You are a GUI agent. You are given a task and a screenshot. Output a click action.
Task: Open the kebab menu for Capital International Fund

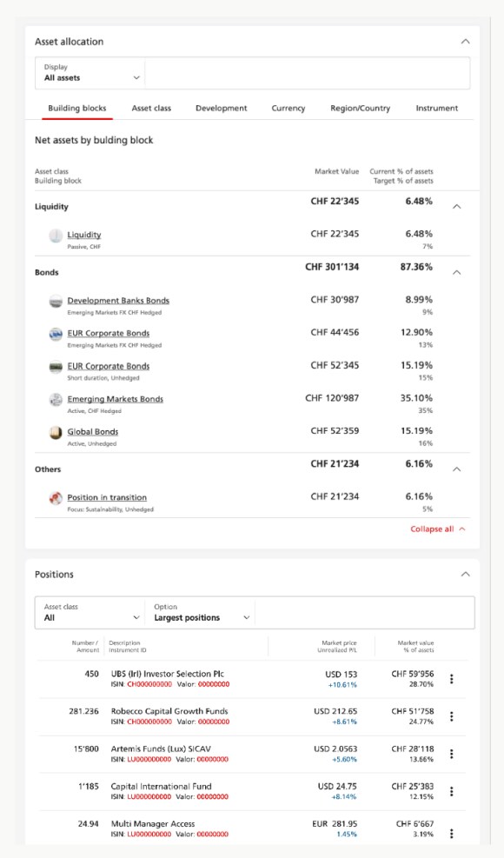451,791
